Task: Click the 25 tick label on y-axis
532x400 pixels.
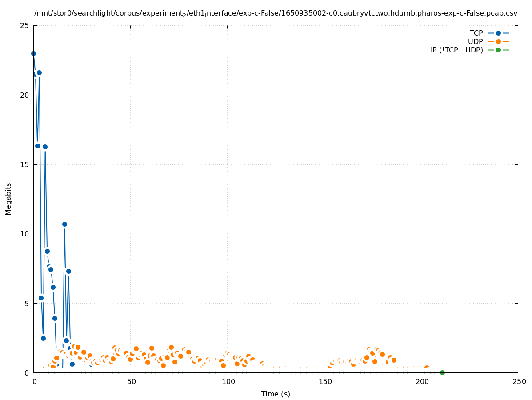Action: 25,25
